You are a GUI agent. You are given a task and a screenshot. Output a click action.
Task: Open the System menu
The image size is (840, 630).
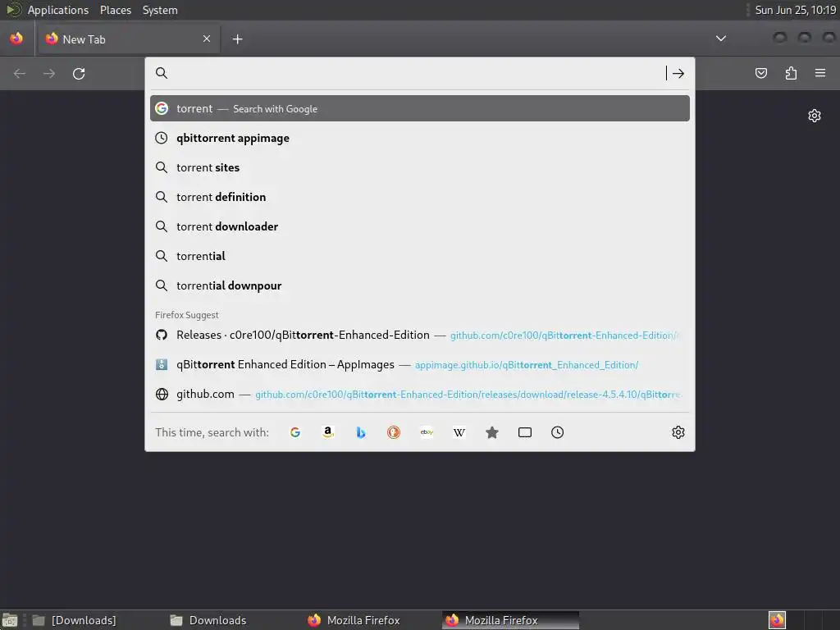(x=160, y=10)
